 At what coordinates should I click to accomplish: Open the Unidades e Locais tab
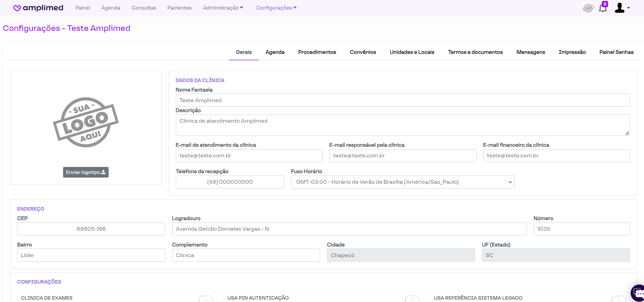pyautogui.click(x=412, y=52)
